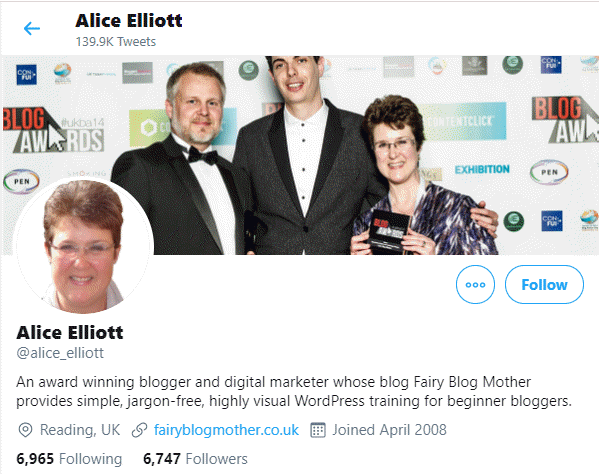Click the @alice_elliott handle
The image size is (599, 474).
[60, 353]
